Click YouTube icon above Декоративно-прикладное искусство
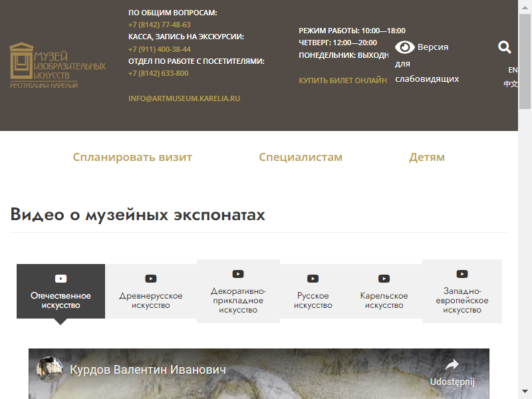 point(238,274)
